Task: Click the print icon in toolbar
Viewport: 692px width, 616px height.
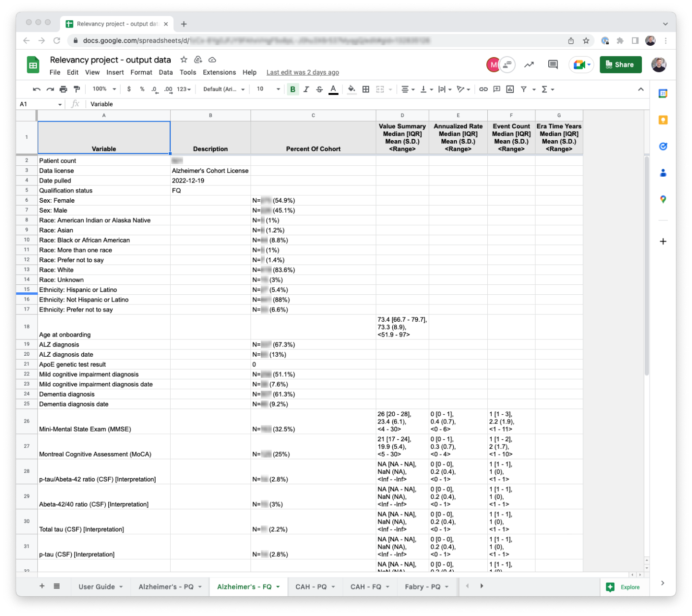Action: click(x=63, y=89)
